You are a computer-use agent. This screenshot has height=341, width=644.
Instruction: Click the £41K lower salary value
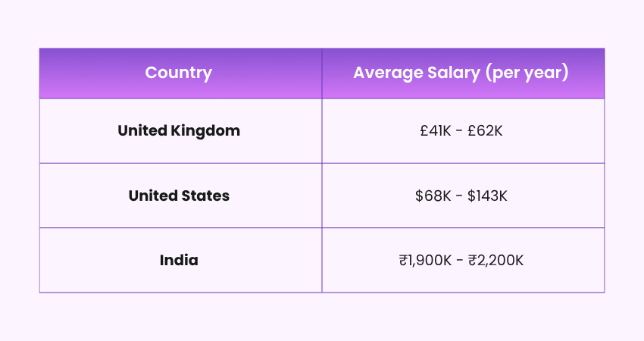[x=436, y=130]
